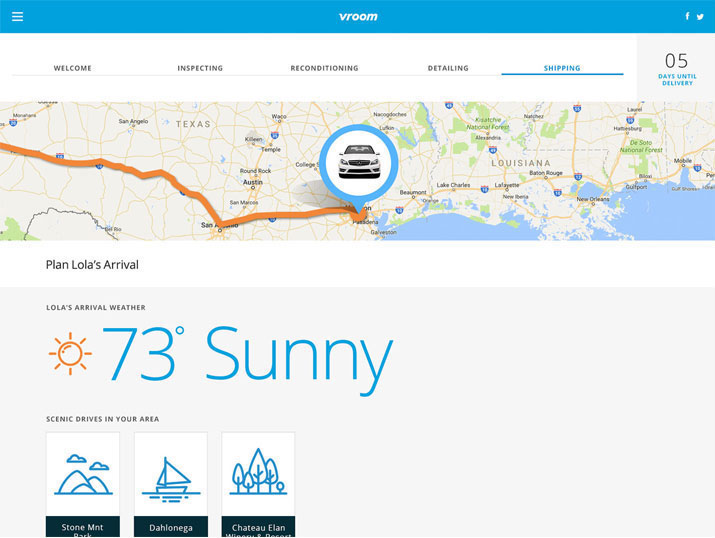Click the Dahlonega card label
The width and height of the screenshot is (715, 538).
click(x=171, y=527)
